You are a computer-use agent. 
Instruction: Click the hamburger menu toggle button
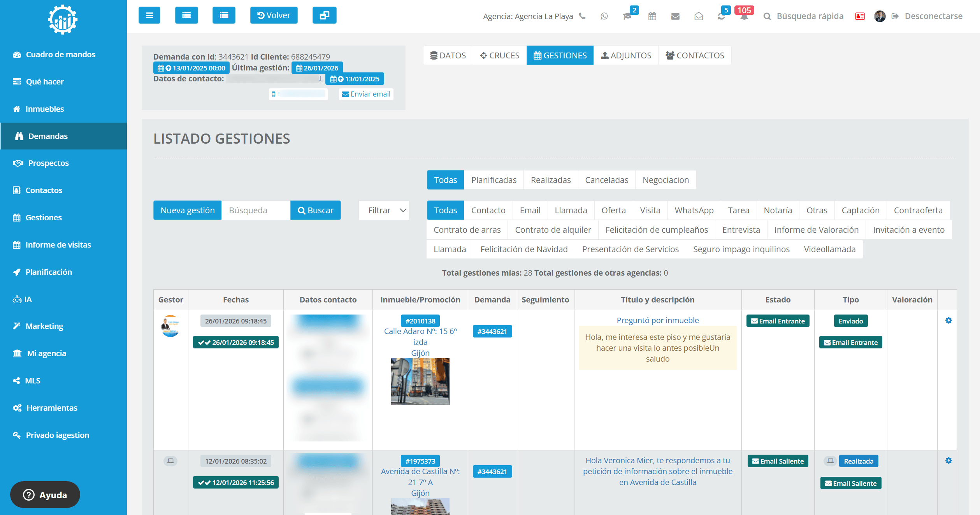(x=149, y=16)
